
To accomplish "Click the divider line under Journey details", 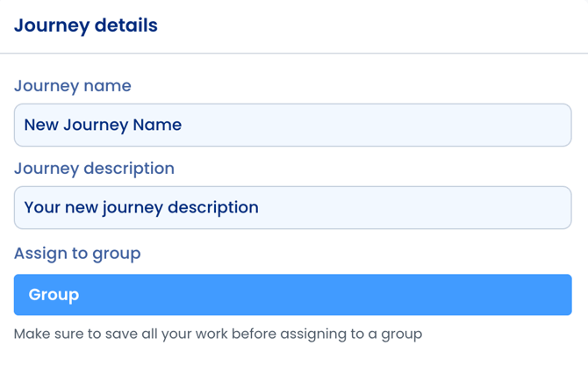I will 294,54.
